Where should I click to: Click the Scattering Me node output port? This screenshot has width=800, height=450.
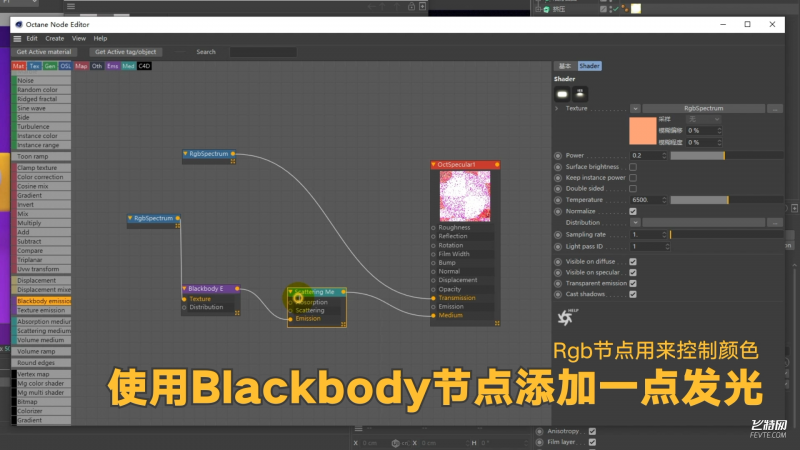click(343, 292)
